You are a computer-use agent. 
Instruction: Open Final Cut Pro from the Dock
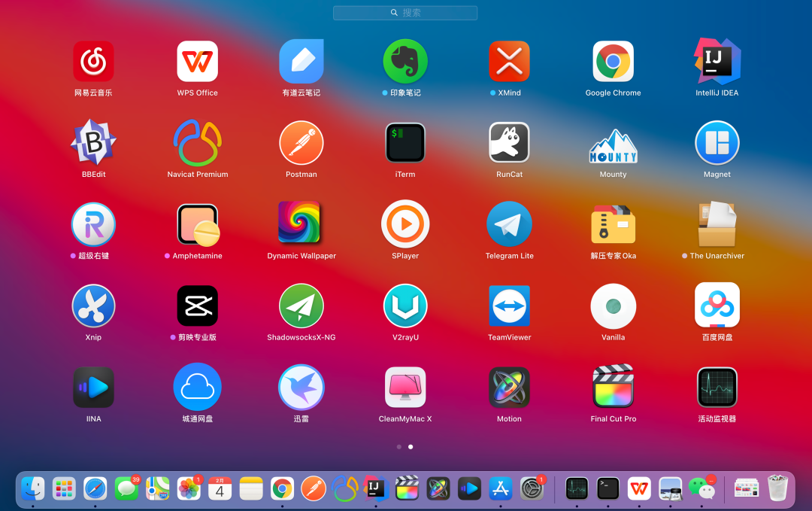click(407, 488)
